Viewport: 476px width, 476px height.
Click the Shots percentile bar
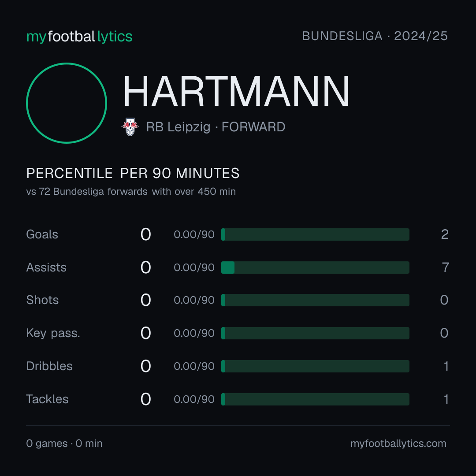click(315, 300)
